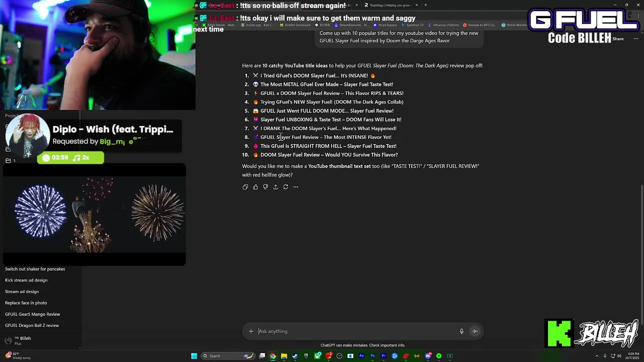The width and height of the screenshot is (644, 362).
Task: Open more actions ellipsis under response
Action: click(296, 187)
